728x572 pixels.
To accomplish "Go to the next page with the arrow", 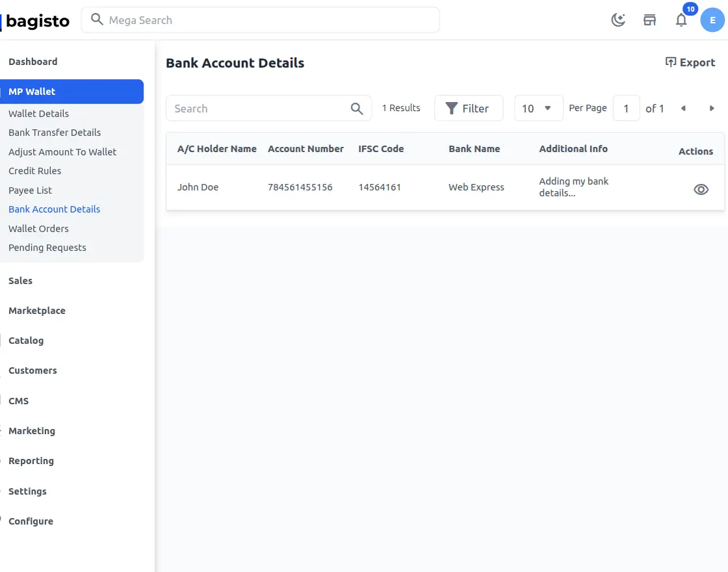I will (711, 108).
